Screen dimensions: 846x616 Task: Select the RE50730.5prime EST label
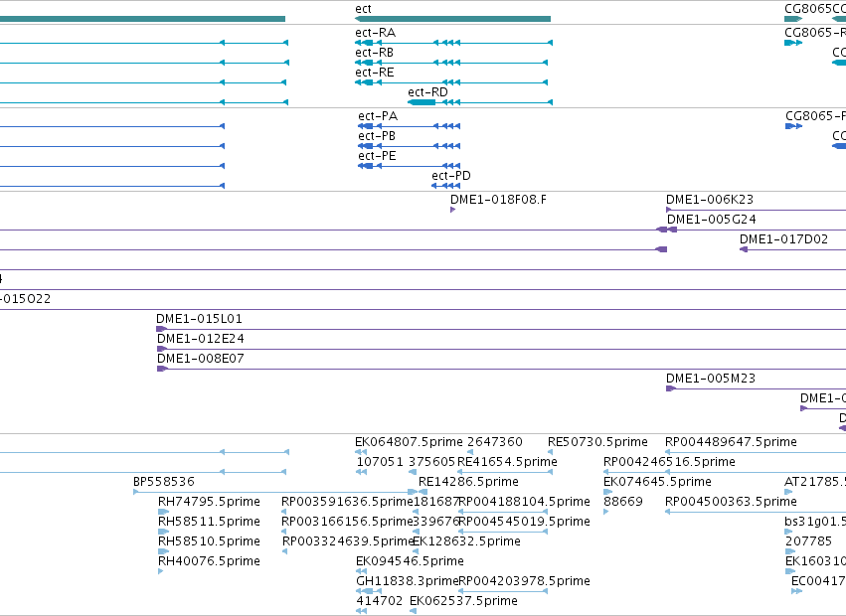[597, 443]
